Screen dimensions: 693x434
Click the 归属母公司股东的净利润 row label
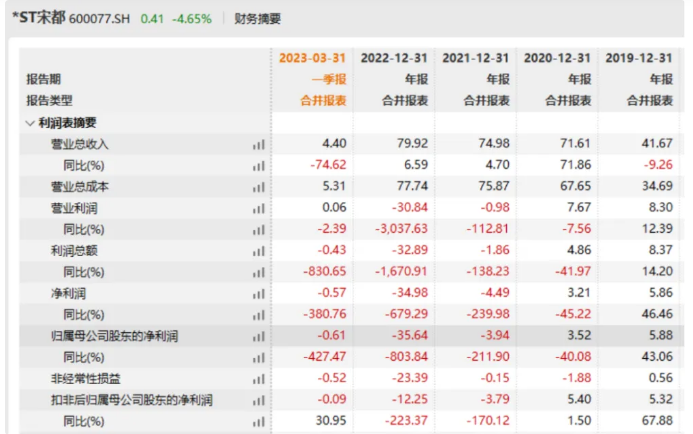click(114, 336)
